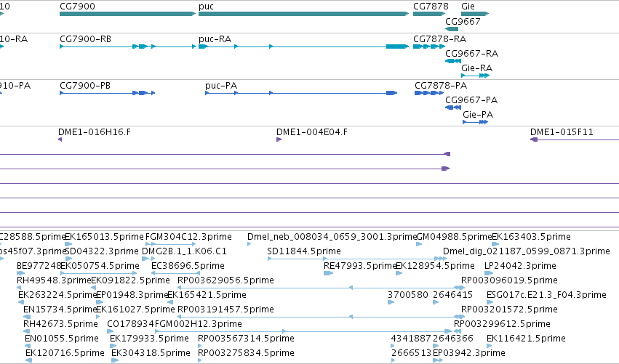This screenshot has height=364, width=619.
Task: Click the RP003201572.5prime EST label
Action: (x=510, y=310)
